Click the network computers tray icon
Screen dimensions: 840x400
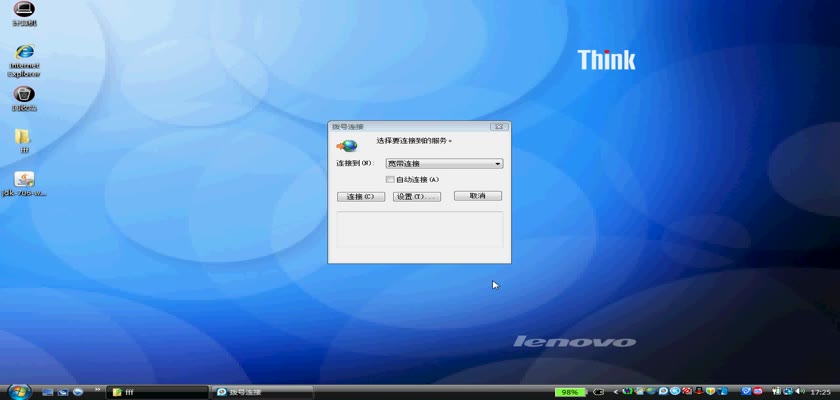point(788,392)
